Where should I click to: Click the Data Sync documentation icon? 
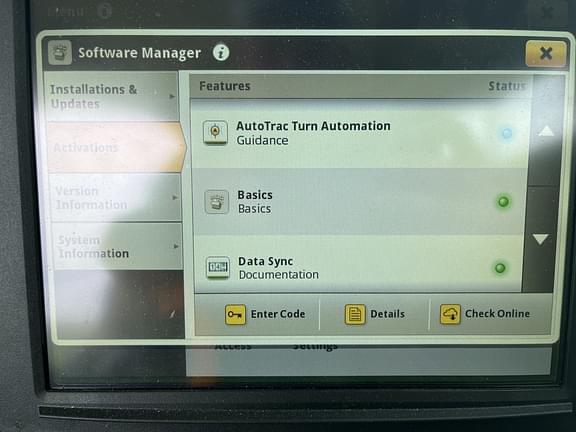pyautogui.click(x=218, y=267)
